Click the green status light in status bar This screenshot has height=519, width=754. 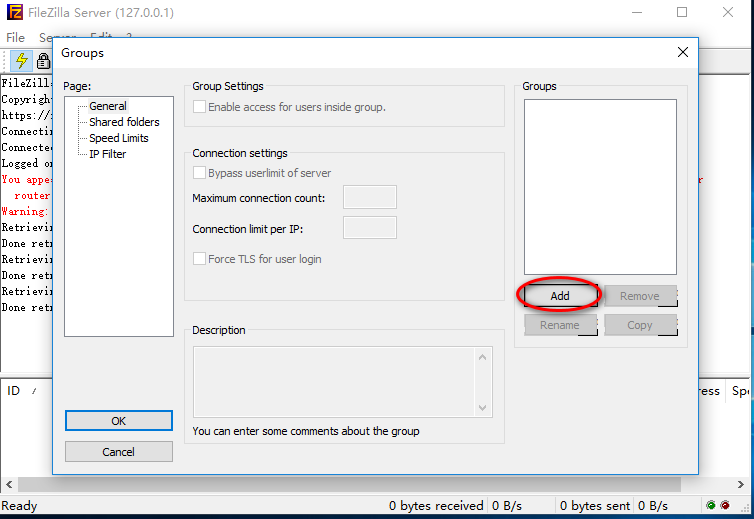point(711,505)
